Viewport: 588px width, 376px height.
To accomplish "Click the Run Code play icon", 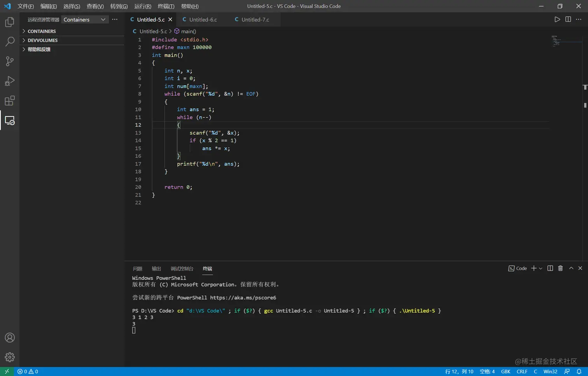I will (x=557, y=19).
